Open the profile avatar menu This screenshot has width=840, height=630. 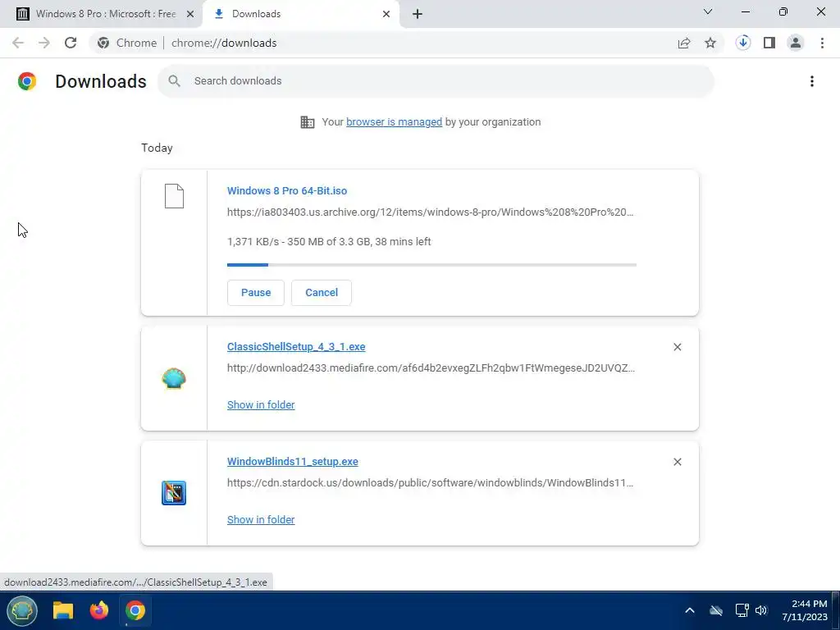tap(796, 43)
